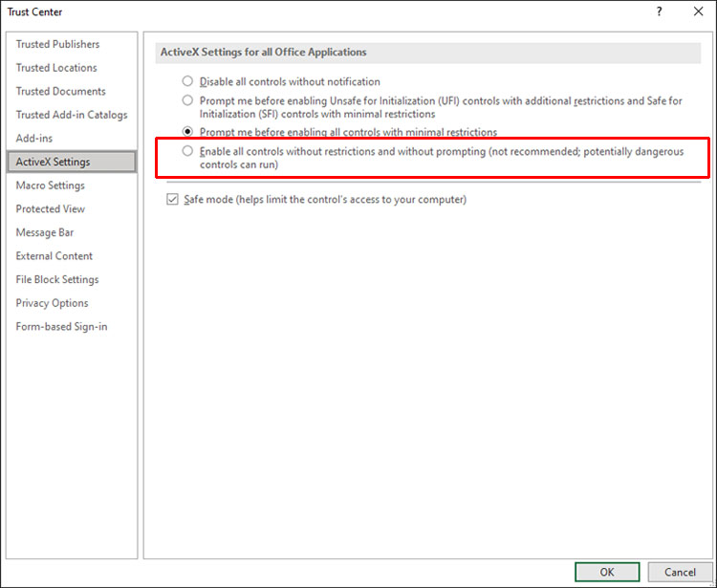Select Disable all controls without notification

coord(187,81)
